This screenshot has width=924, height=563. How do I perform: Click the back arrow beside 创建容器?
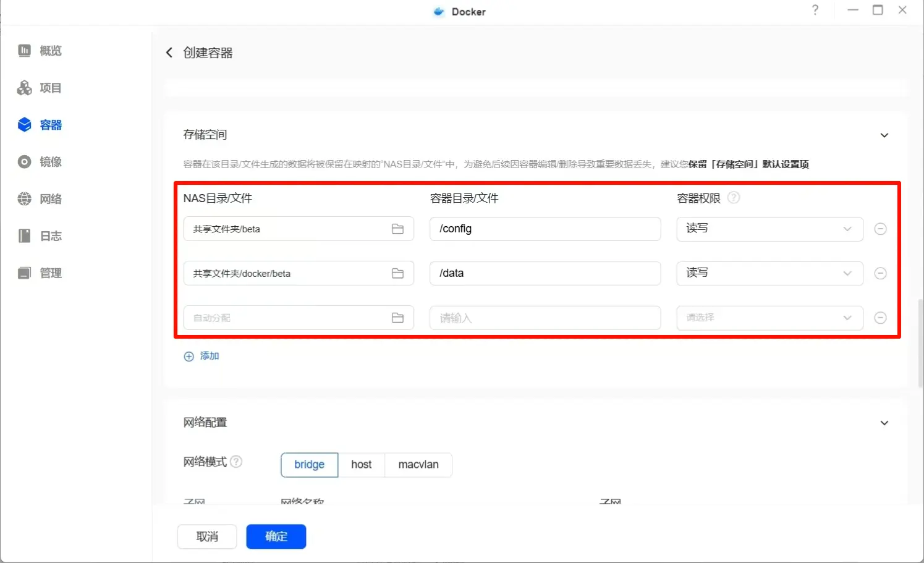[x=169, y=53]
